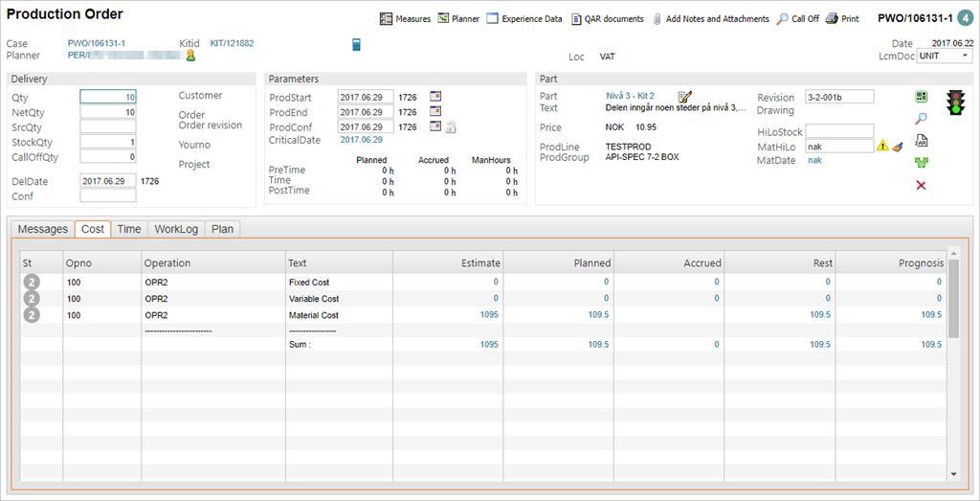
Task: Click the traffic light status icon
Action: tap(953, 102)
